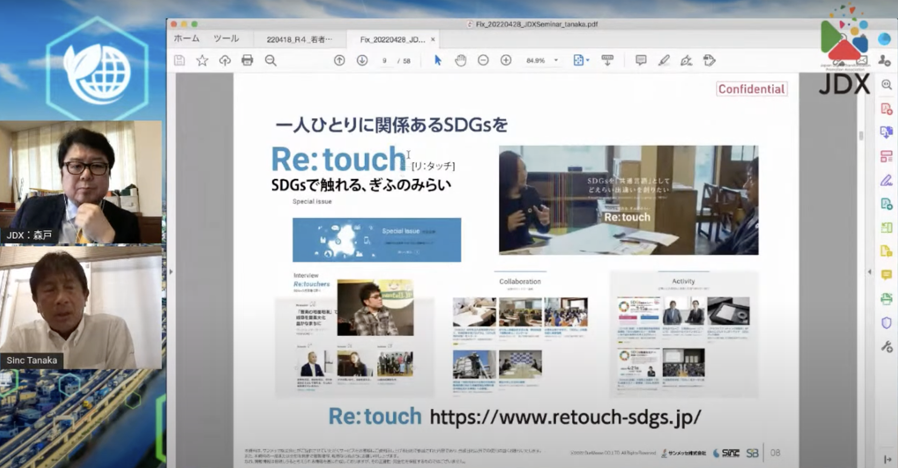
Task: Open Export PDF tool in right pane
Action: click(x=887, y=132)
